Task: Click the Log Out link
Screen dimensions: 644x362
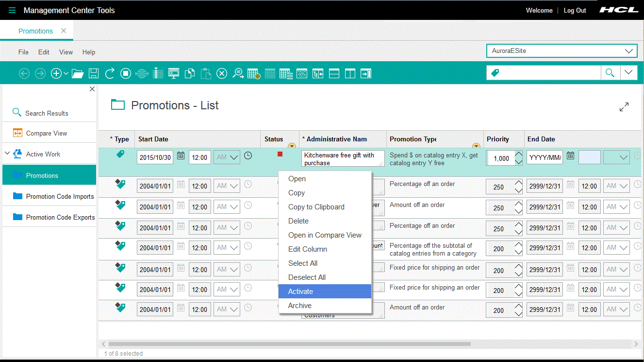Action: click(575, 10)
